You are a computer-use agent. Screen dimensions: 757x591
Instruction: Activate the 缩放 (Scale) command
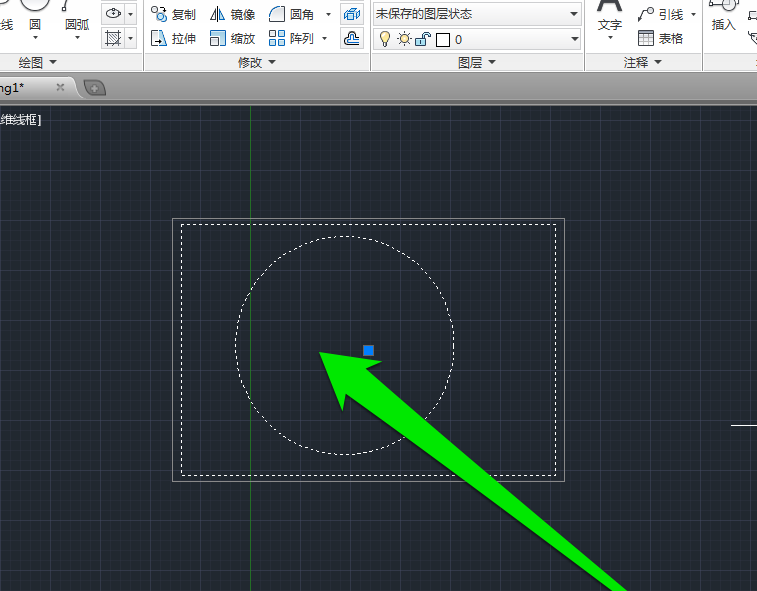(232, 38)
